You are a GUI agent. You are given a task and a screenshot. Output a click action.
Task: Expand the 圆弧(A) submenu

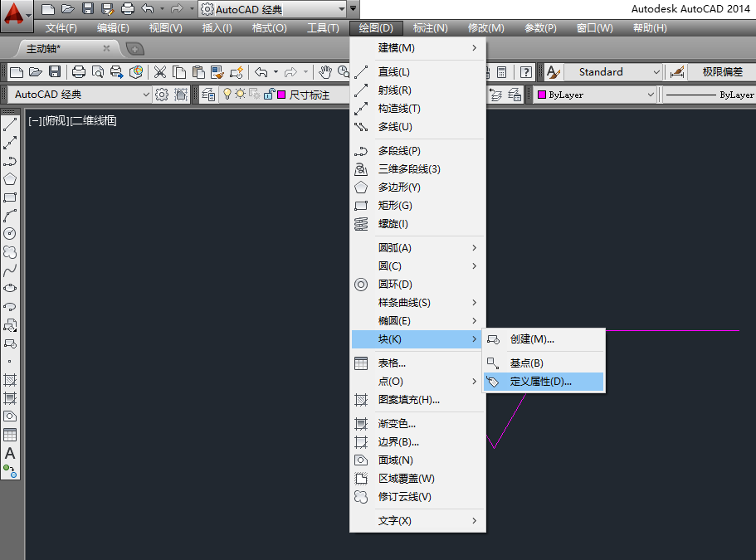(x=417, y=248)
